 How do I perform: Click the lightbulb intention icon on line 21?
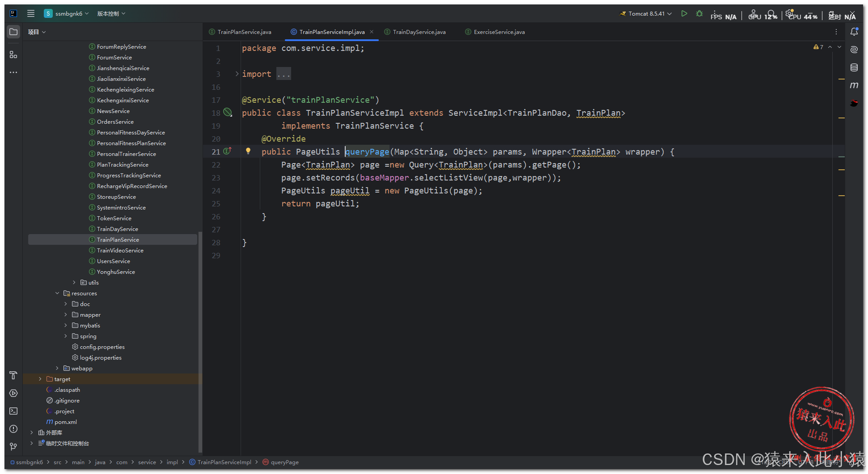coord(248,151)
